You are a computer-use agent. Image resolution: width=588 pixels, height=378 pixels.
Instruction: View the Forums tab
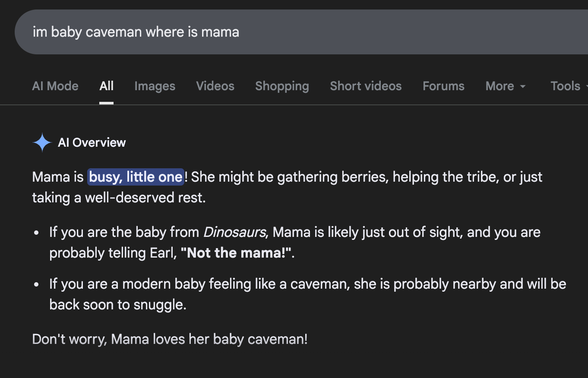click(443, 86)
